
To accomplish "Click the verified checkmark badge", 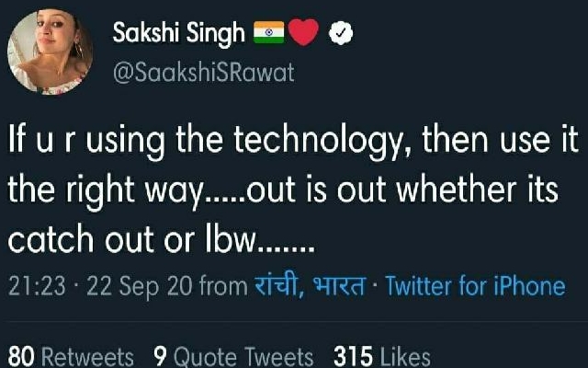I will click(x=341, y=33).
